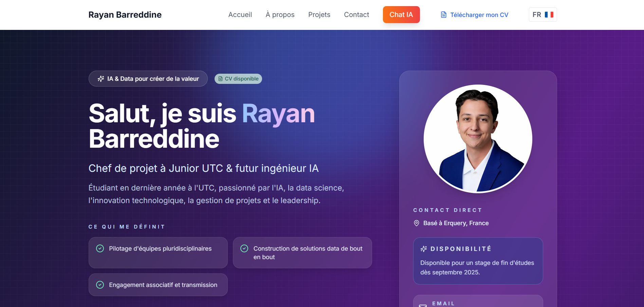Click the document icon beside Télécharger mon CV
Screen dimensions: 644x307
point(443,15)
